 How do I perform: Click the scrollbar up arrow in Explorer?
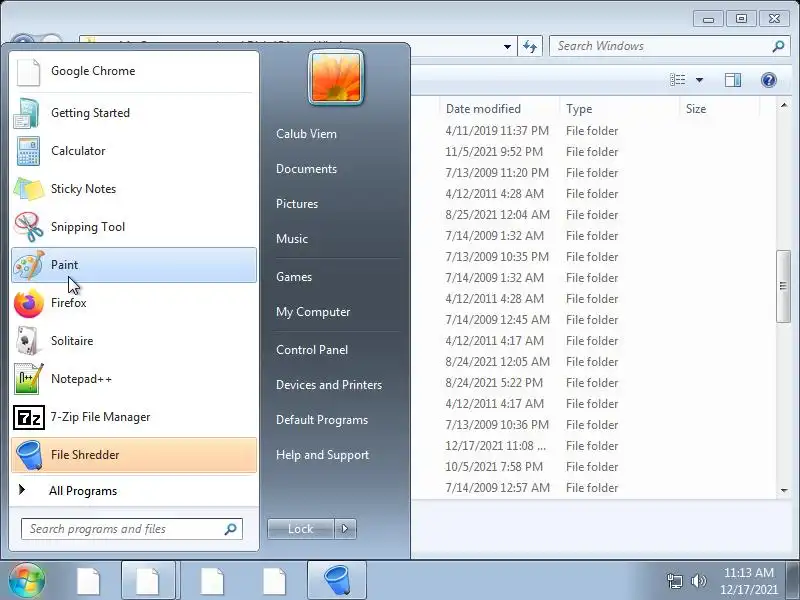pos(784,105)
